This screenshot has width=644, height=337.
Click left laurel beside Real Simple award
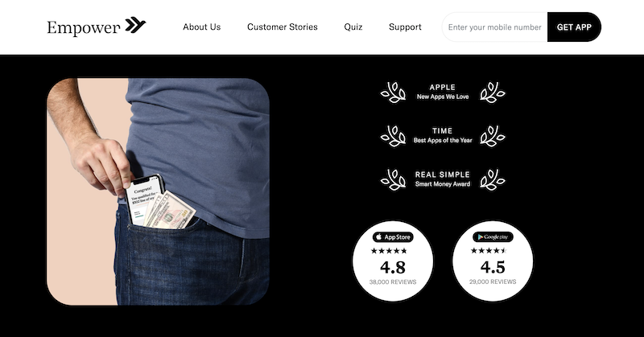click(x=393, y=180)
